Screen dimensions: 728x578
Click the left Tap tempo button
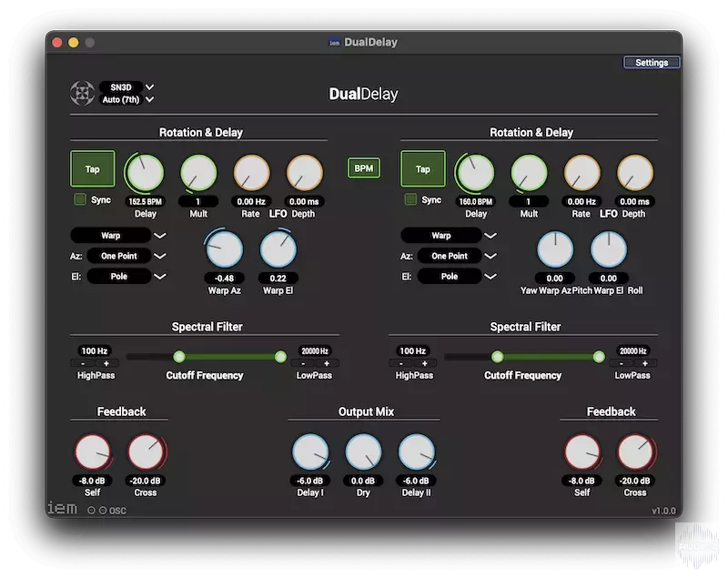coord(93,169)
